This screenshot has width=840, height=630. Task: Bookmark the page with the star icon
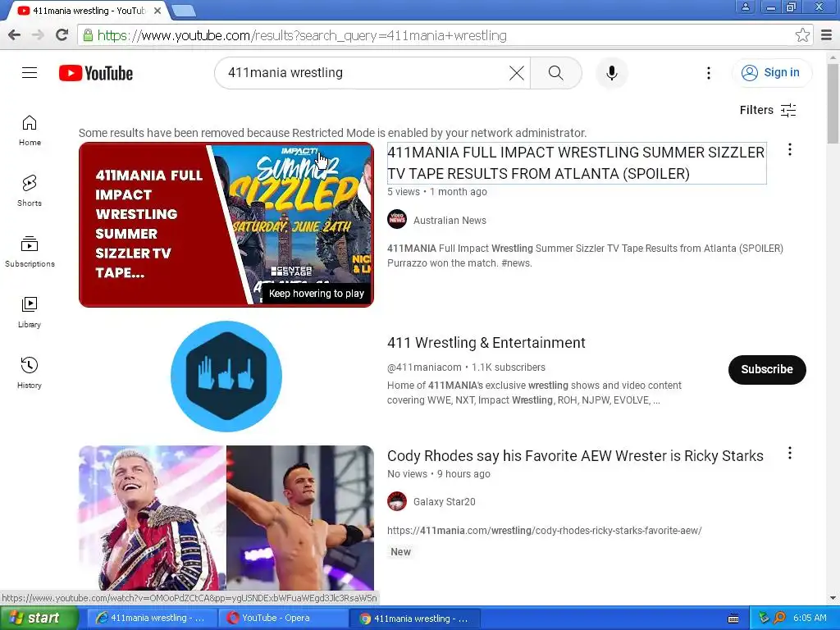click(x=802, y=35)
